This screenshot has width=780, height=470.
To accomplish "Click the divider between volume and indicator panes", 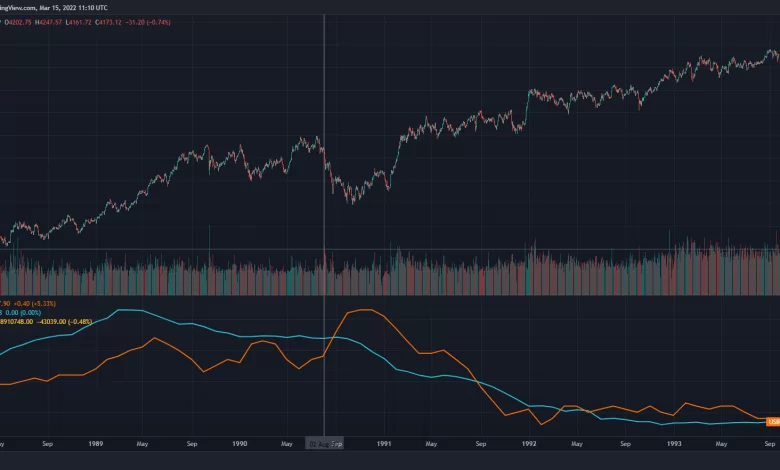I will click(x=390, y=296).
